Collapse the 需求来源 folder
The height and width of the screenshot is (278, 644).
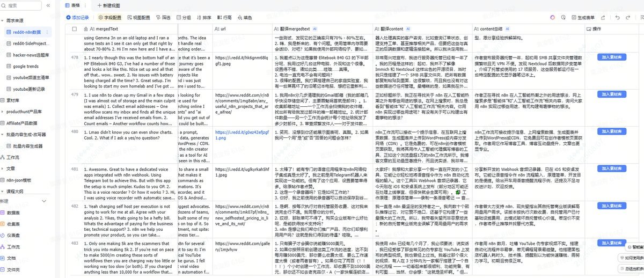point(3,21)
